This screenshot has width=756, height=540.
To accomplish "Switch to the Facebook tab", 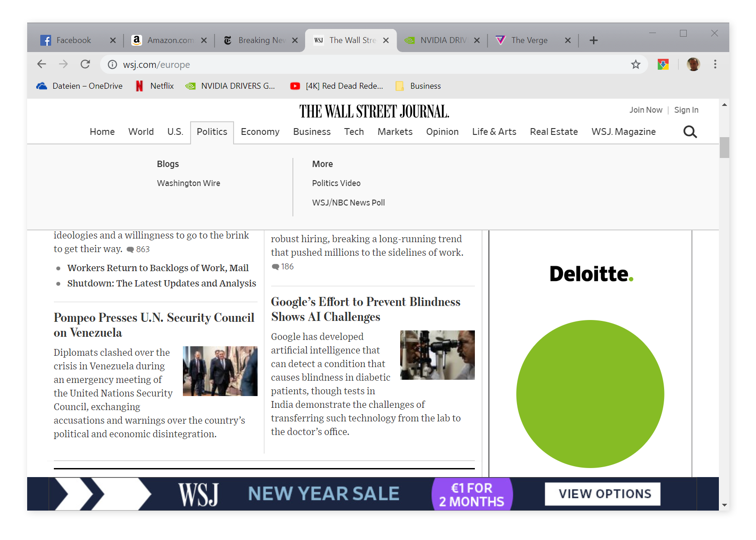I will 74,40.
